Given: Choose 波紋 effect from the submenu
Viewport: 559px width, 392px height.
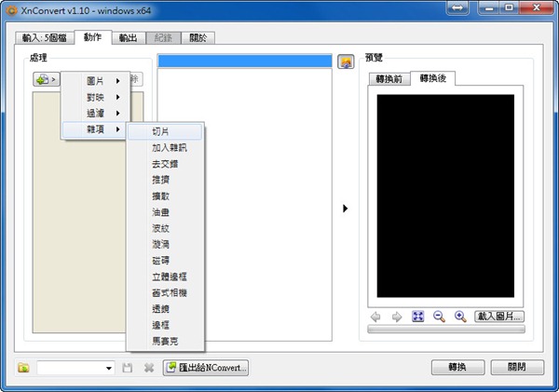Looking at the screenshot, I should click(x=165, y=228).
